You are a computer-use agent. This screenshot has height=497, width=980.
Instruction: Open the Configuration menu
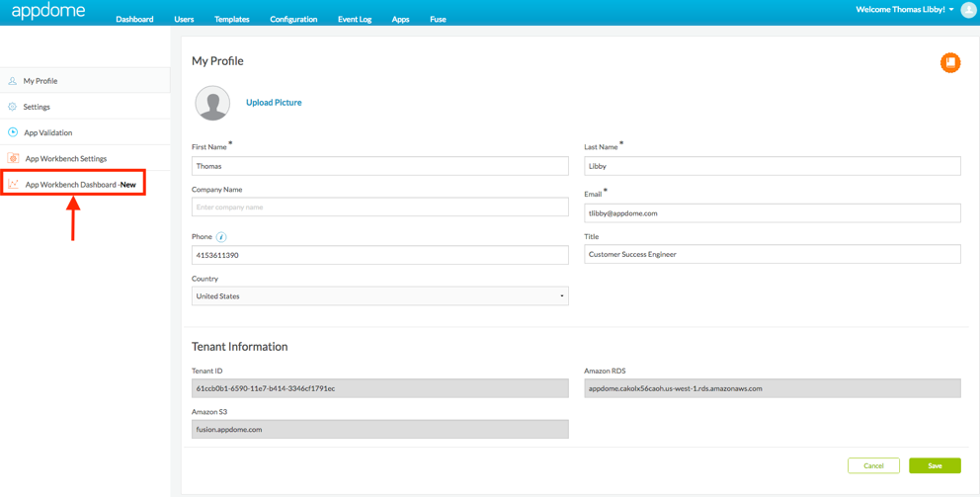(293, 20)
